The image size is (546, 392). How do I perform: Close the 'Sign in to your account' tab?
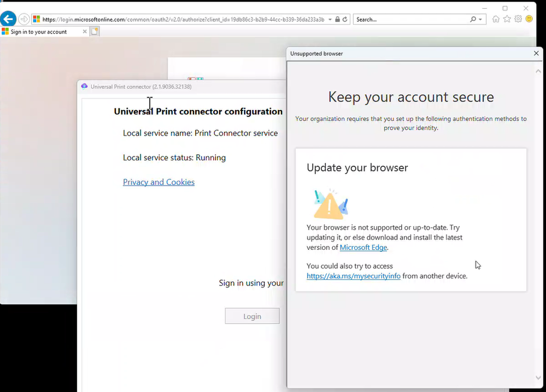click(85, 32)
